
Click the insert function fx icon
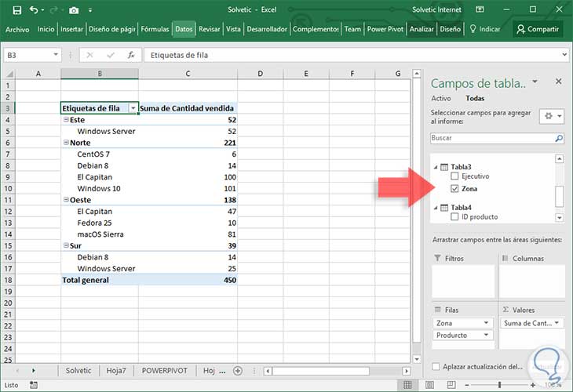131,56
